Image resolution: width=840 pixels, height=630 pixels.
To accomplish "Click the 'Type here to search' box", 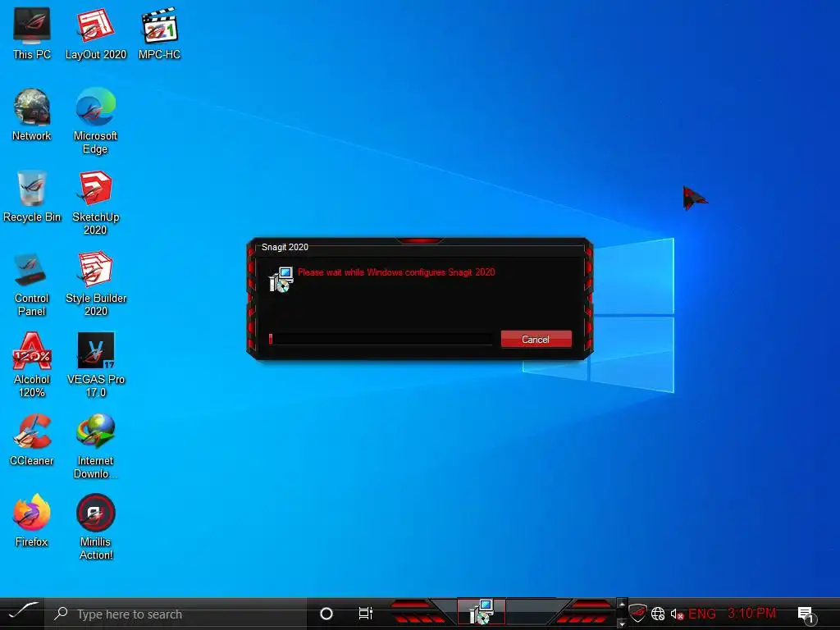I will (176, 614).
